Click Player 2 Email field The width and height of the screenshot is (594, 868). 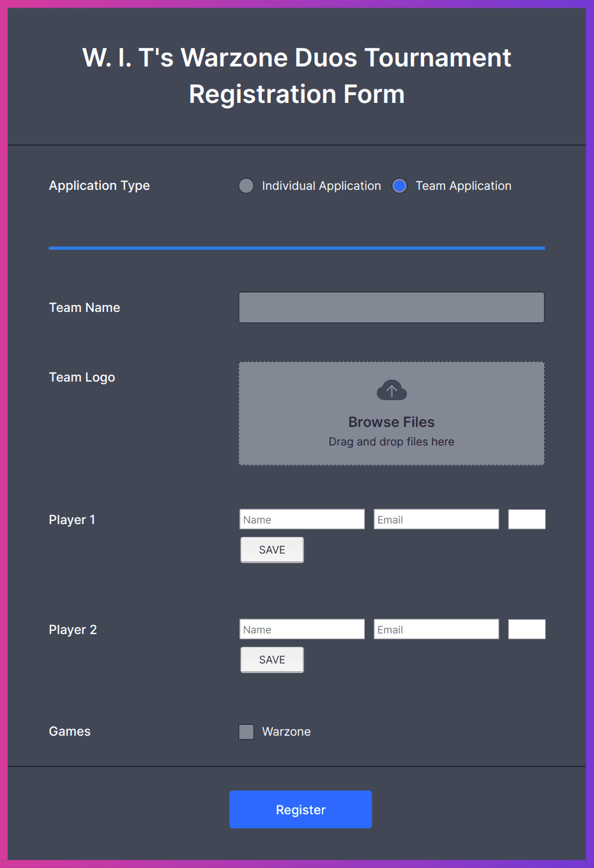pos(436,630)
